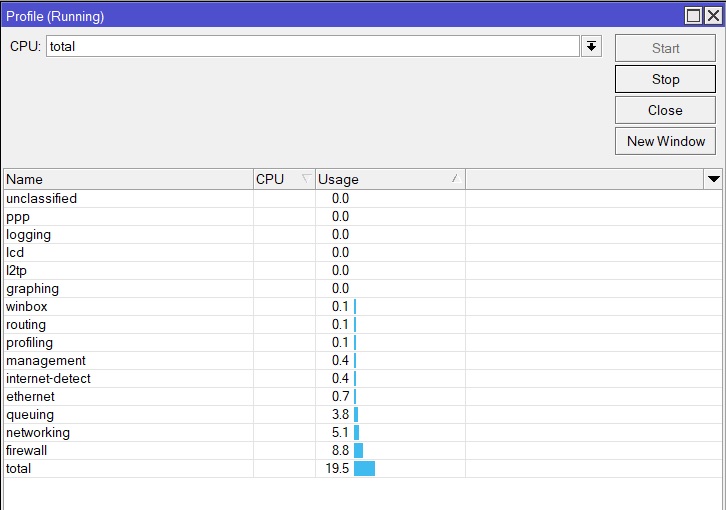Image resolution: width=726 pixels, height=510 pixels.
Task: Click the Profile (Running) title bar text
Action: click(55, 17)
